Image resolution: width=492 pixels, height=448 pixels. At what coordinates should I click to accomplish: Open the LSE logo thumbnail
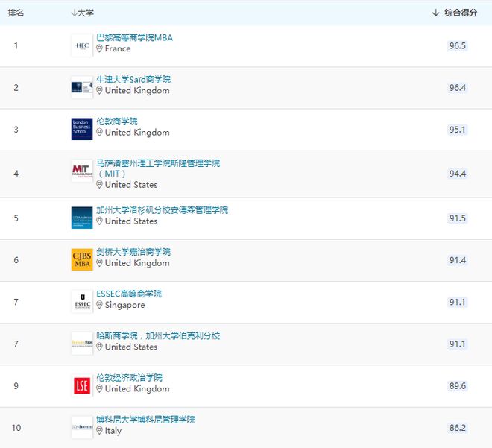click(x=82, y=385)
